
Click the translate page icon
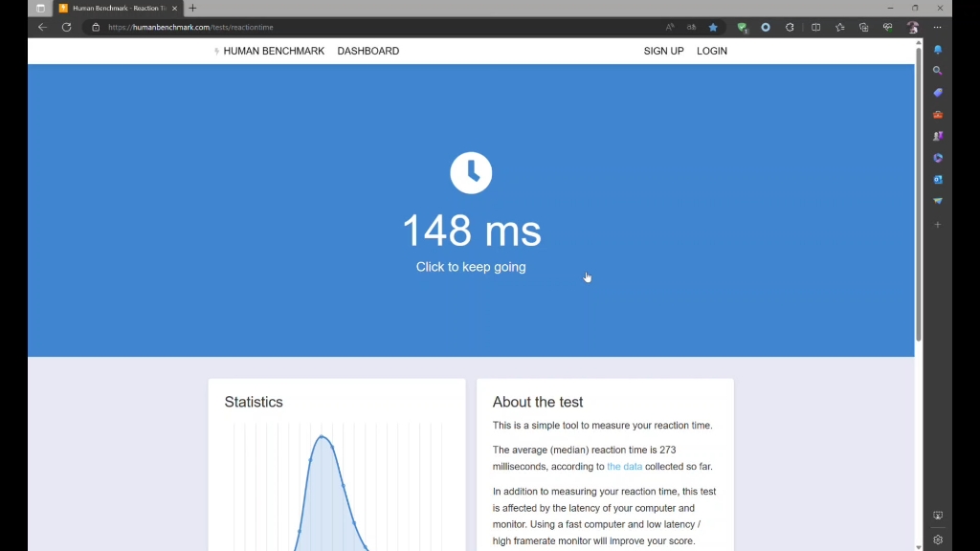tap(691, 27)
